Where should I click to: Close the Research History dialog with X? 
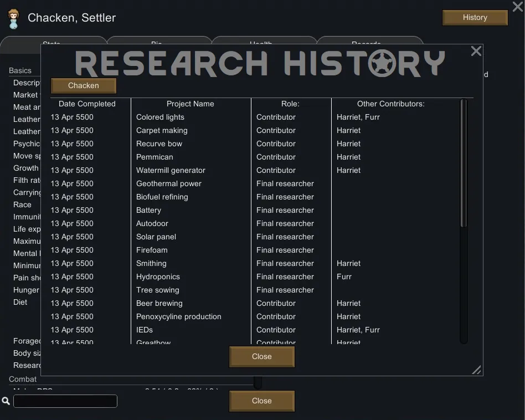[x=476, y=52]
